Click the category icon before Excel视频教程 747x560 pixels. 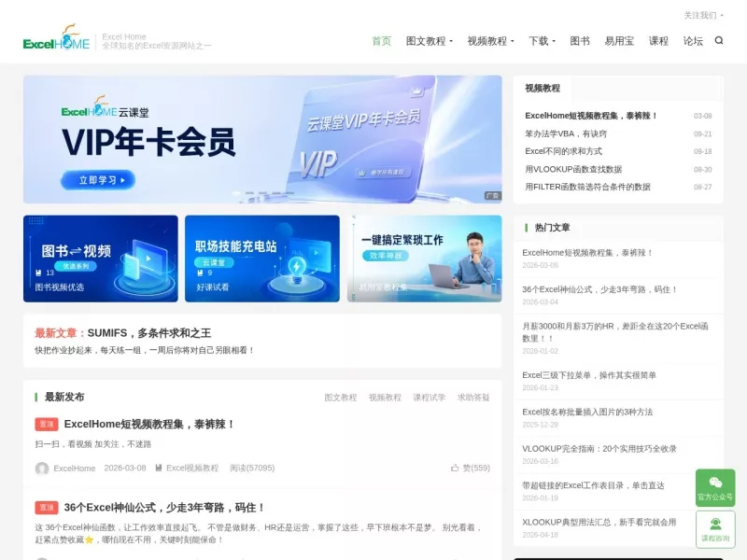tap(159, 468)
